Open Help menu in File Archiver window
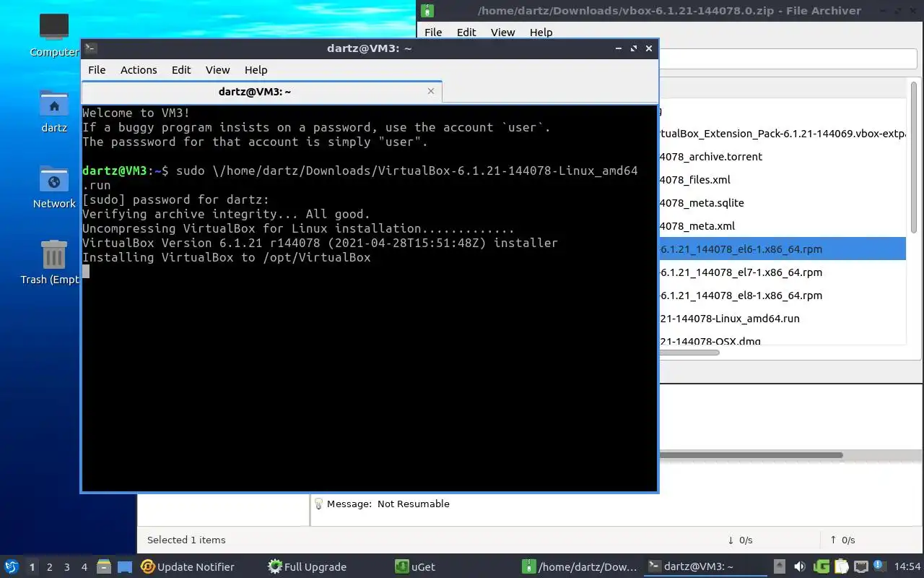This screenshot has height=578, width=924. point(541,33)
